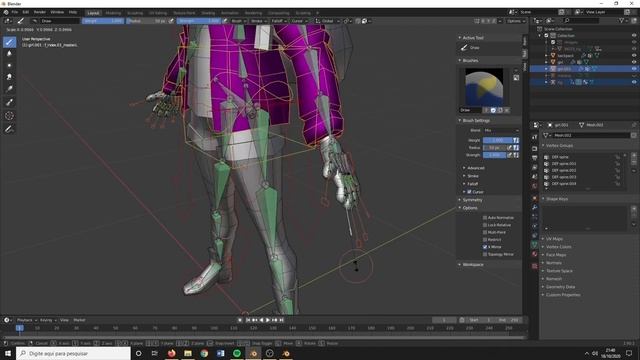The height and width of the screenshot is (360, 640).
Task: Hide the rig object in outliner
Action: pyautogui.click(x=634, y=82)
